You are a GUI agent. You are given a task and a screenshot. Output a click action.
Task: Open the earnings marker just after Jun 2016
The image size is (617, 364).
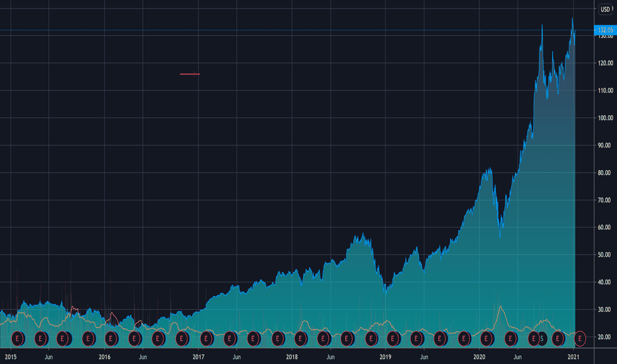point(158,338)
